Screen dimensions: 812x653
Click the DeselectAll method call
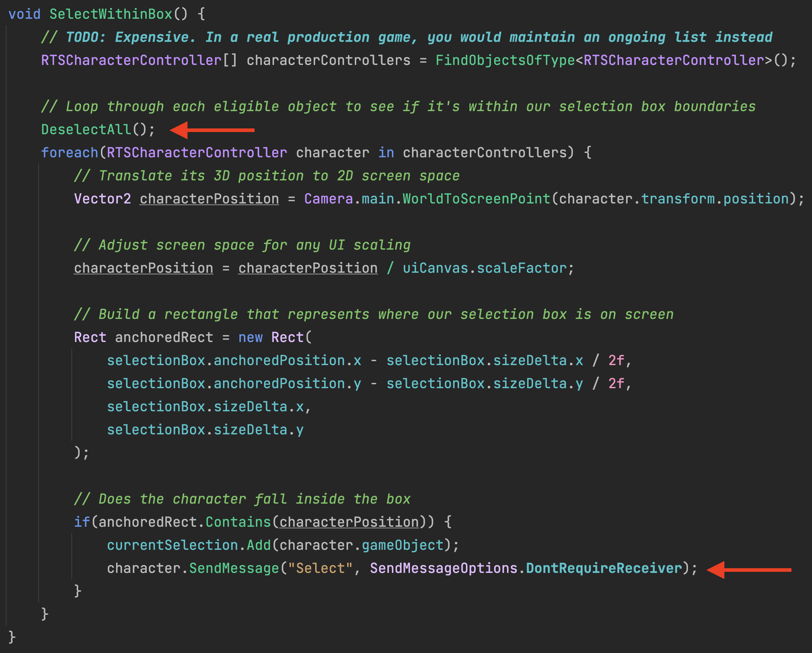point(86,130)
